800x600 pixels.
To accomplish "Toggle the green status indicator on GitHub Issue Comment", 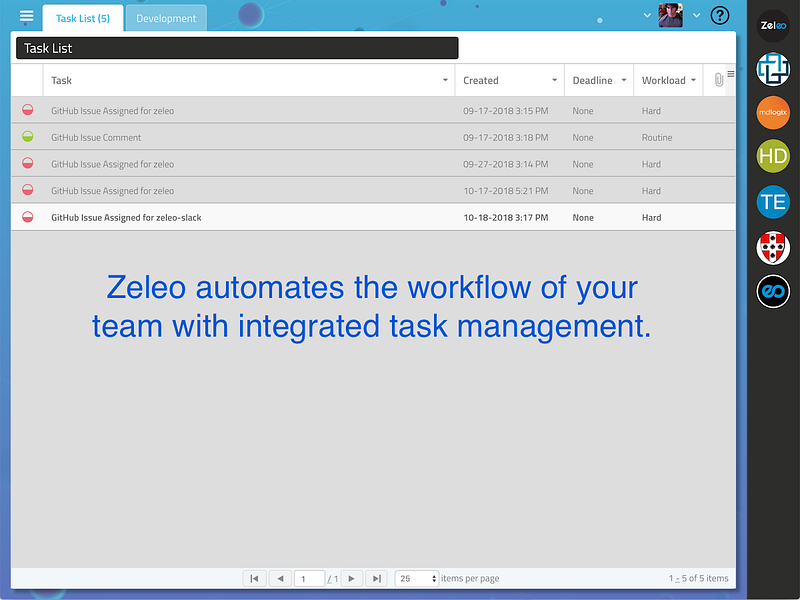I will point(27,137).
